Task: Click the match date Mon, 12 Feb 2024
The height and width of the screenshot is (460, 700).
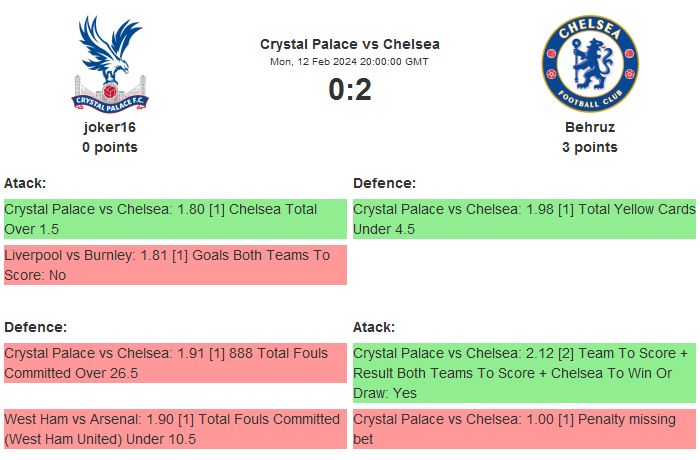Action: click(x=349, y=62)
